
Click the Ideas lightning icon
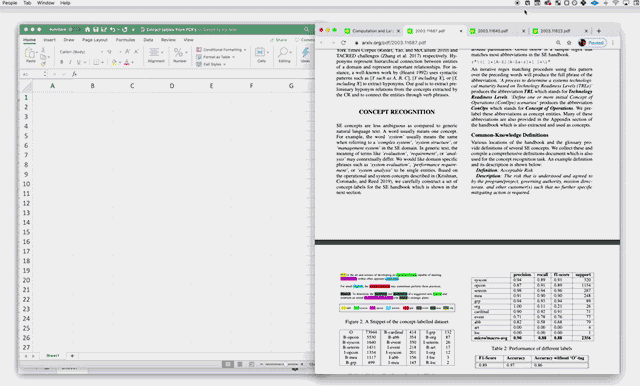point(305,52)
